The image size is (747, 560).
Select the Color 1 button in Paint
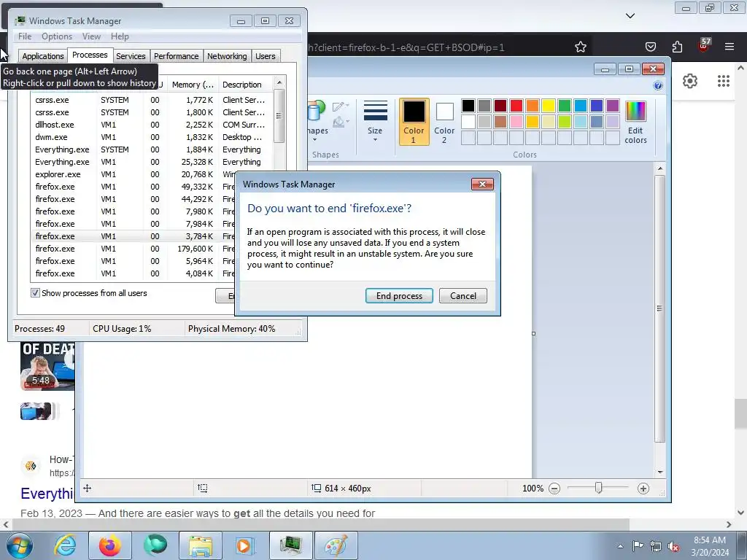point(414,122)
